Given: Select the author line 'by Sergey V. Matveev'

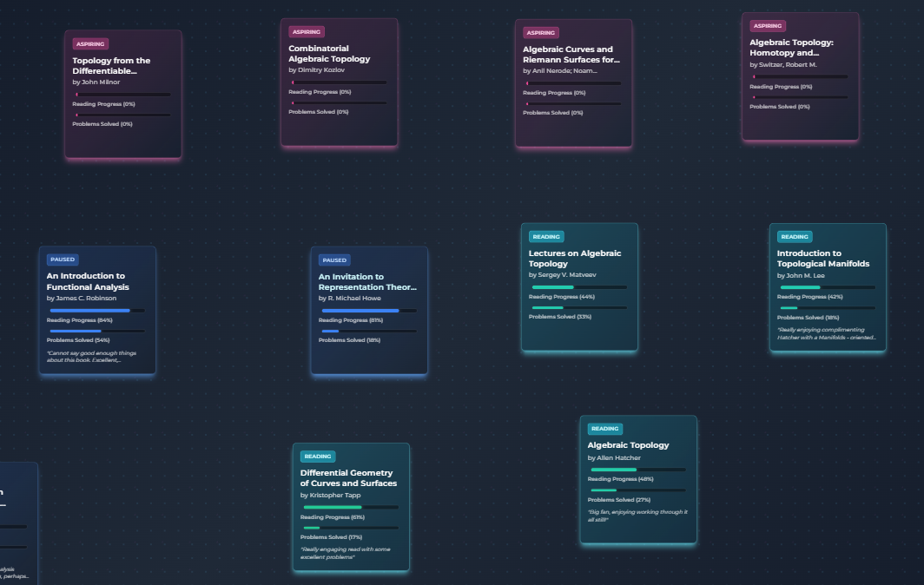Looking at the screenshot, I should point(562,275).
